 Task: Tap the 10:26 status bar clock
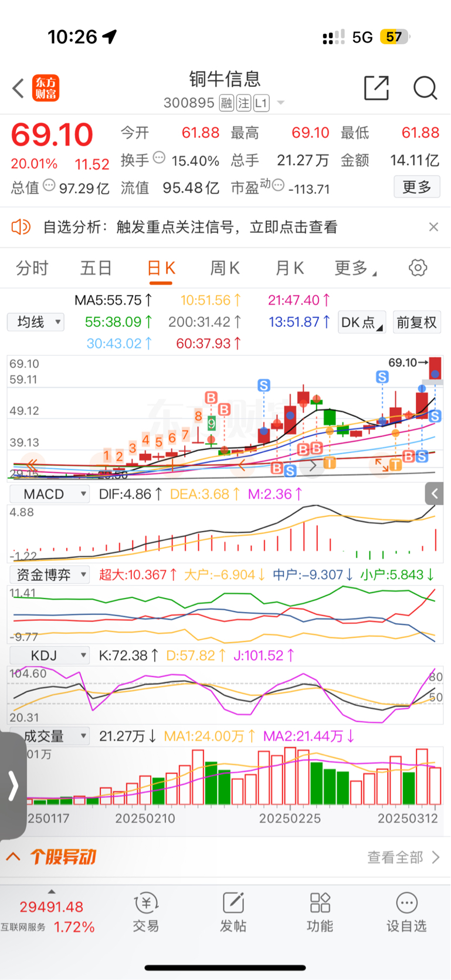72,37
